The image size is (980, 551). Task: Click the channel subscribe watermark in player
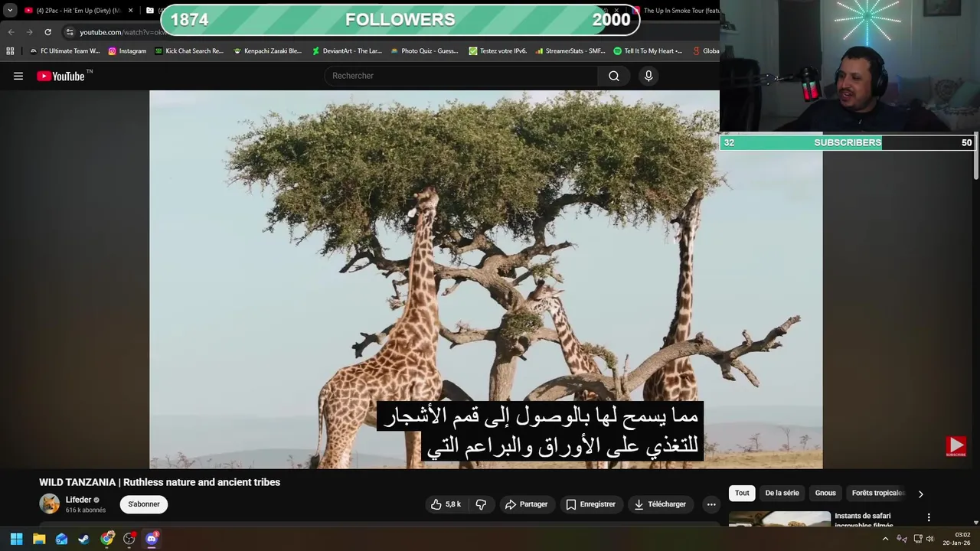click(955, 446)
